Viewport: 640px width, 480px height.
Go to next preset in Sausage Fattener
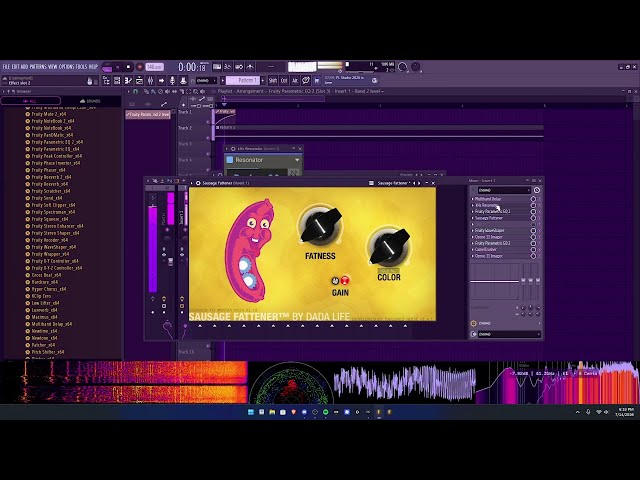tap(419, 183)
